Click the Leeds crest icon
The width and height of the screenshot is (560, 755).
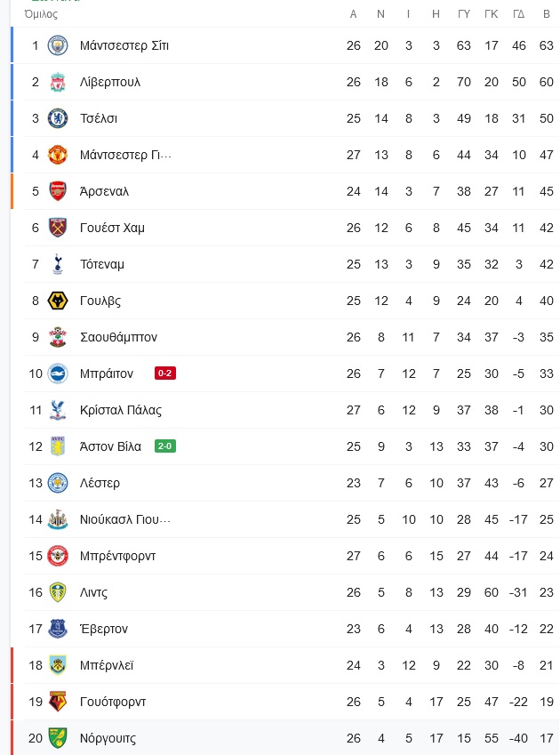pos(58,592)
